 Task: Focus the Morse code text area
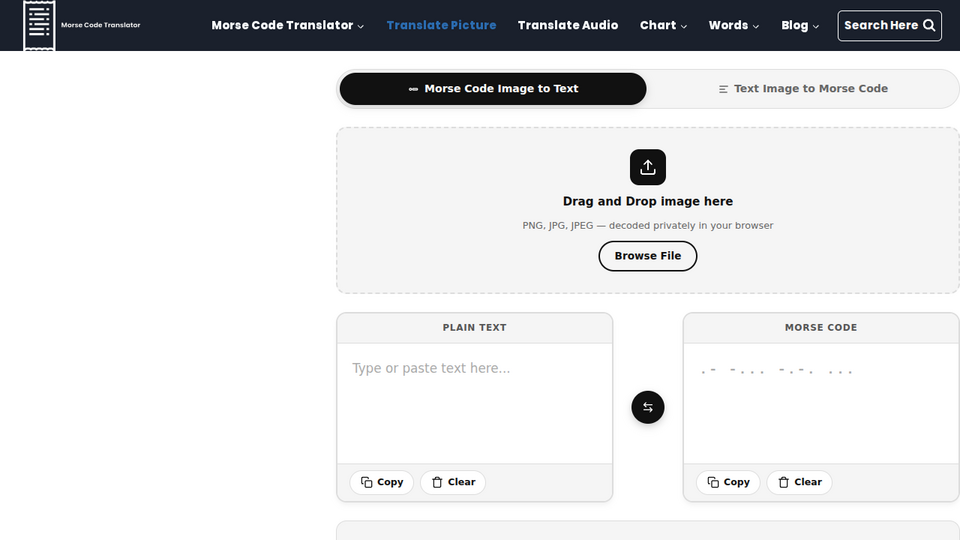click(x=821, y=403)
